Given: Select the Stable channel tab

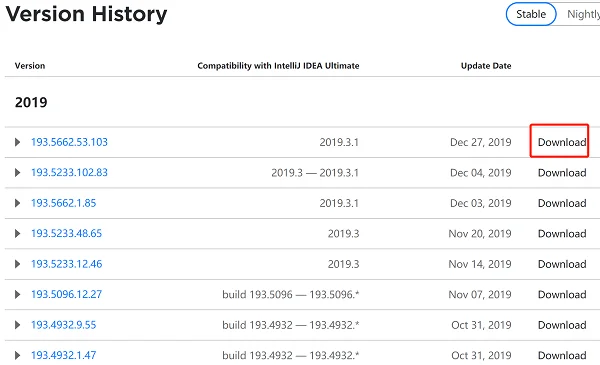Looking at the screenshot, I should click(531, 14).
